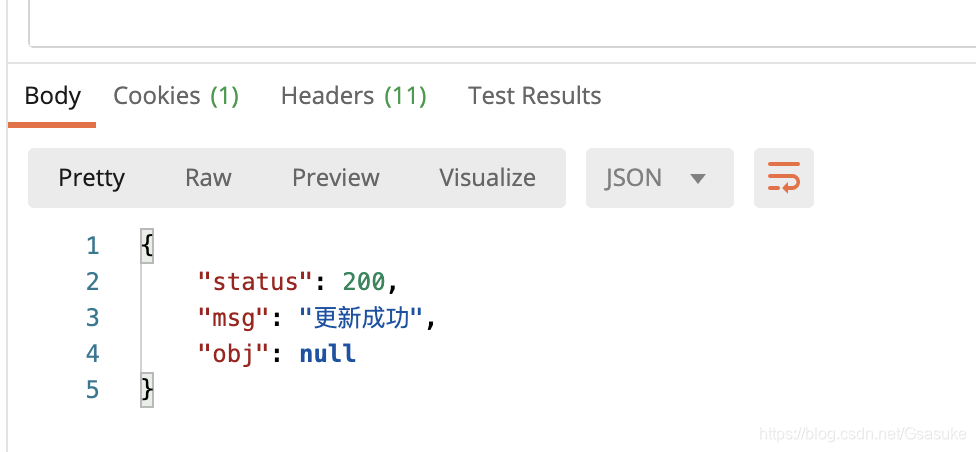Open the JSON format dropdown
This screenshot has height=452, width=976.
click(660, 177)
